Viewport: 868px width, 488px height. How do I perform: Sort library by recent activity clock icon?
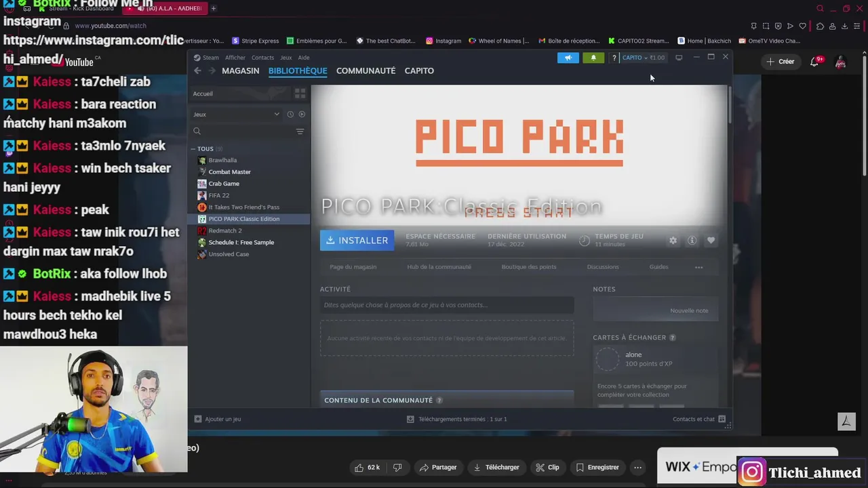pos(290,115)
